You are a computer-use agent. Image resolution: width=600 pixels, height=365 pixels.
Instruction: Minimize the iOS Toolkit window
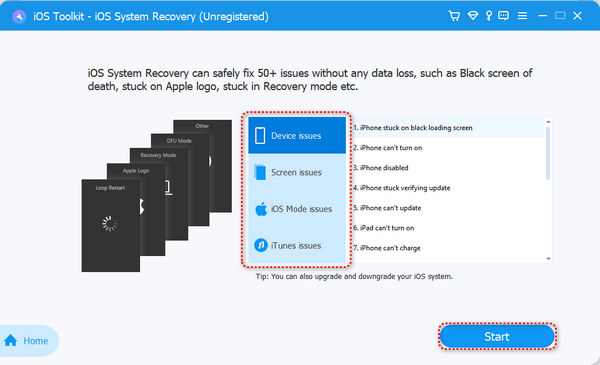tap(542, 16)
